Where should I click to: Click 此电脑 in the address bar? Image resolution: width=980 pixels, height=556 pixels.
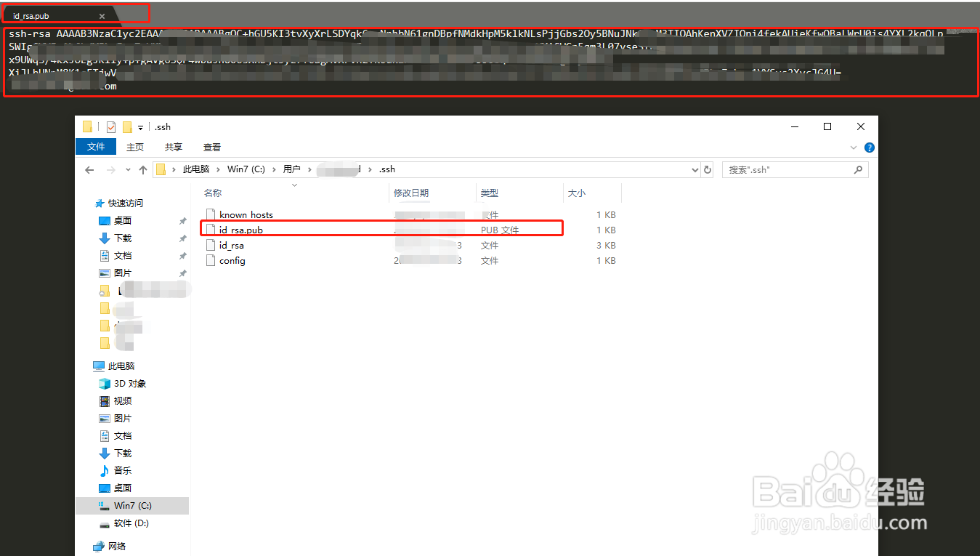click(195, 169)
